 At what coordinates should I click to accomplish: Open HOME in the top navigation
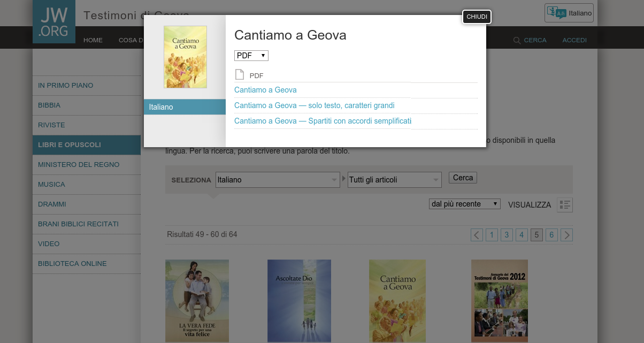click(93, 40)
